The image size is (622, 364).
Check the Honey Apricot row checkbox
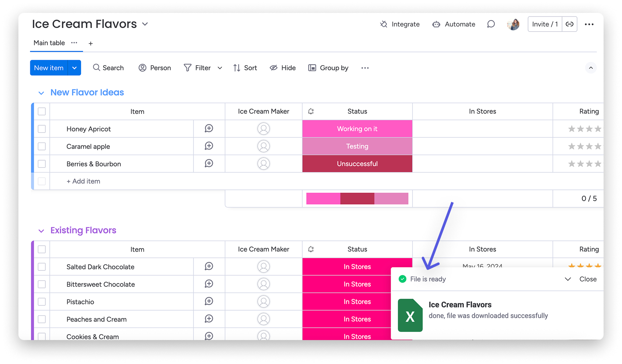pyautogui.click(x=42, y=129)
